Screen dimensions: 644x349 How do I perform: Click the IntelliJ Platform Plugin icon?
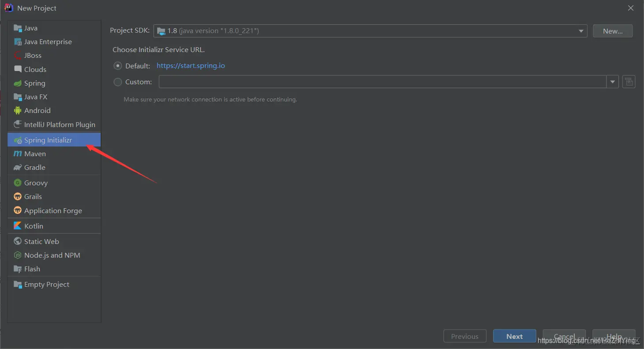click(x=18, y=124)
